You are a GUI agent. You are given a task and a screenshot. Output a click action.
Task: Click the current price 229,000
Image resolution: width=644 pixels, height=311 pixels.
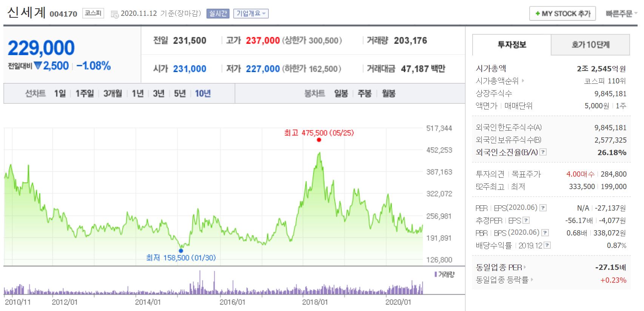click(x=41, y=48)
